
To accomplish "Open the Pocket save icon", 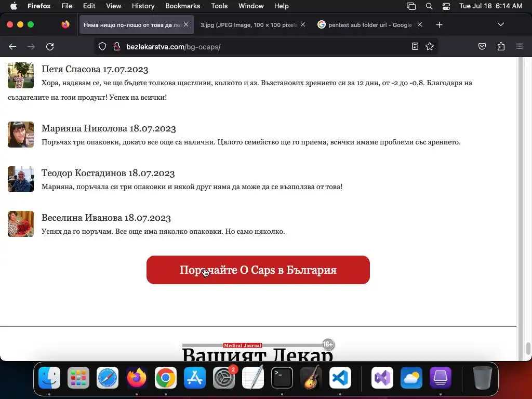I will [x=482, y=46].
